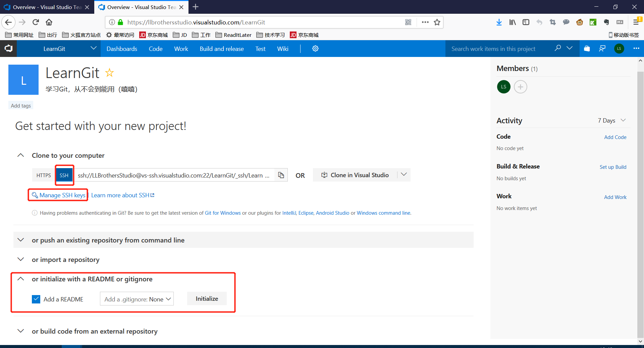
Task: Open the marketplace shopping bag icon
Action: pyautogui.click(x=587, y=49)
